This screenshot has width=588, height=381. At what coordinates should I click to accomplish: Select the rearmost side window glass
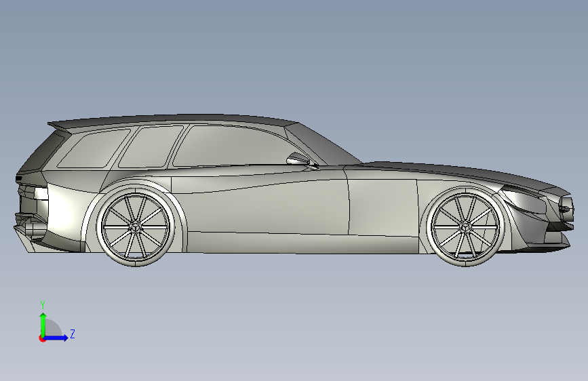pyautogui.click(x=93, y=148)
